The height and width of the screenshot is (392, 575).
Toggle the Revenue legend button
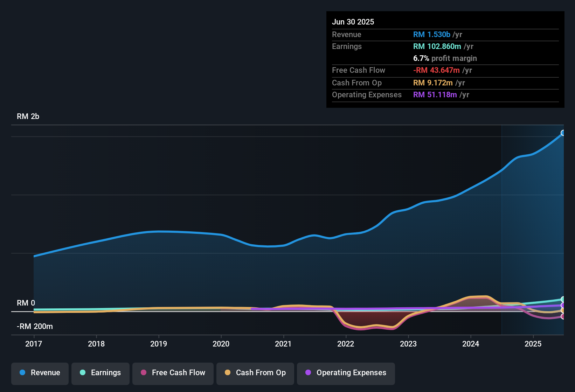click(40, 374)
